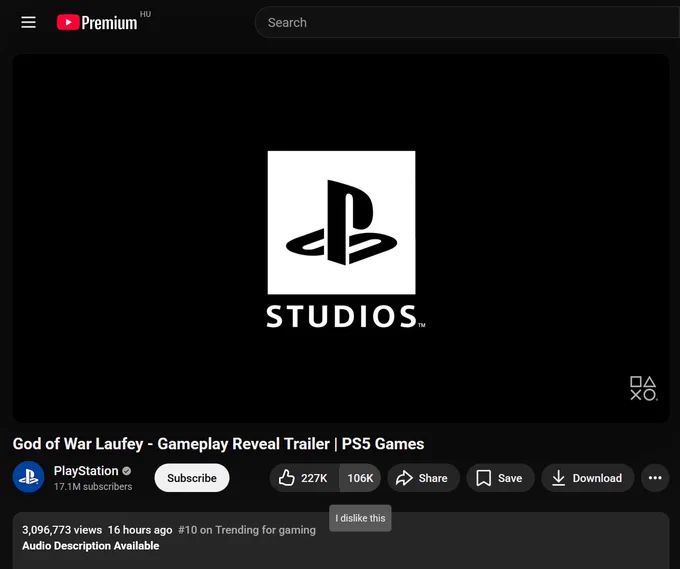Screen dimensions: 680x569
Task: Click the 3,096,773 views text
Action: pyautogui.click(x=62, y=530)
